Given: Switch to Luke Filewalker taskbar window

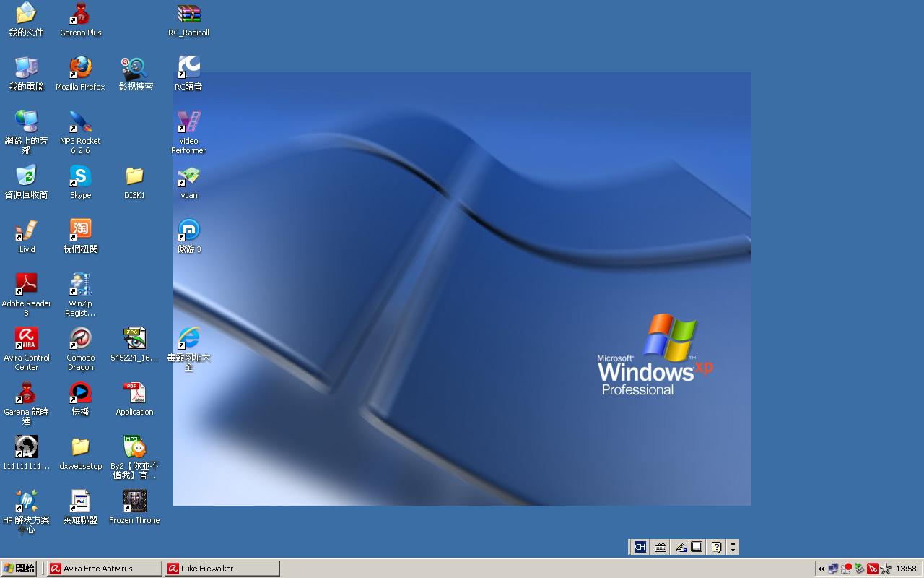Looking at the screenshot, I should coord(222,569).
